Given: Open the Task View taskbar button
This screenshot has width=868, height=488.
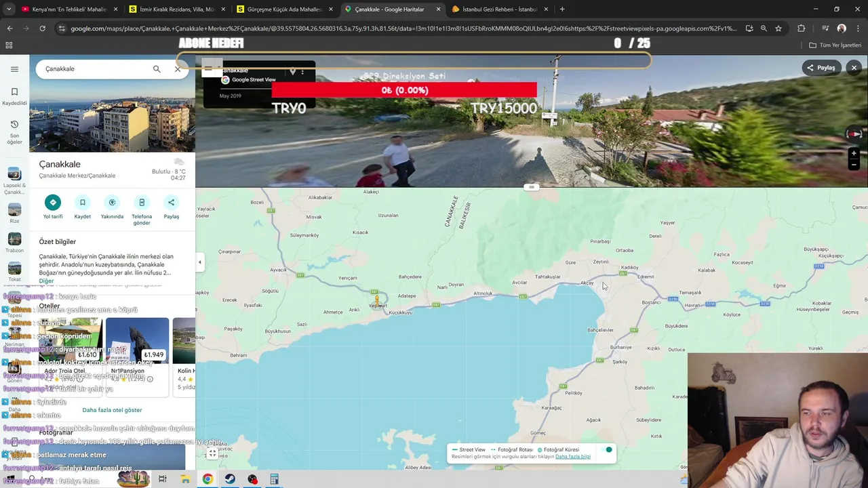Looking at the screenshot, I should point(163,479).
